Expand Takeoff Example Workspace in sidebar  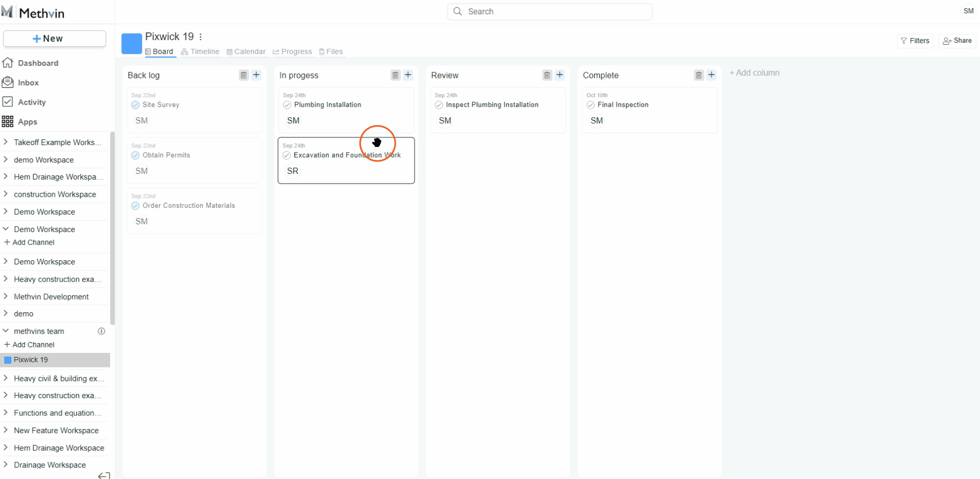click(x=6, y=142)
